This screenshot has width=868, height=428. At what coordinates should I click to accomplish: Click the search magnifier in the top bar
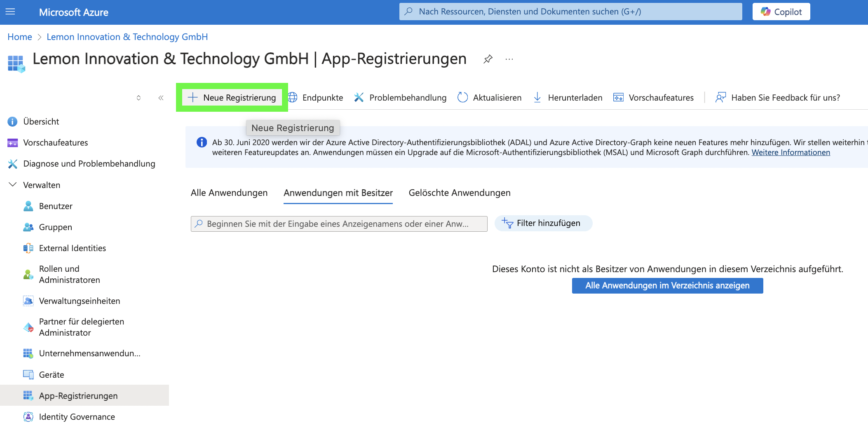(409, 12)
